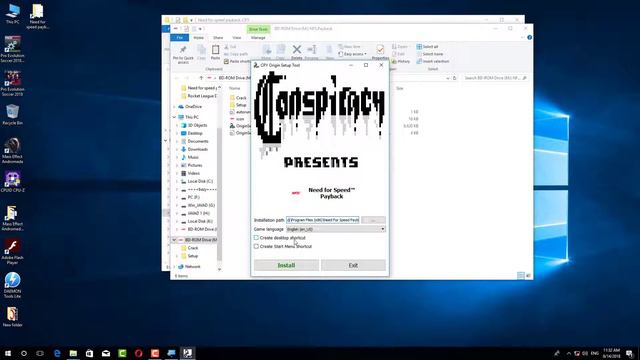Screen dimensions: 640x360
Task: Open Microsoft Edge from taskbar
Action: coord(57,353)
